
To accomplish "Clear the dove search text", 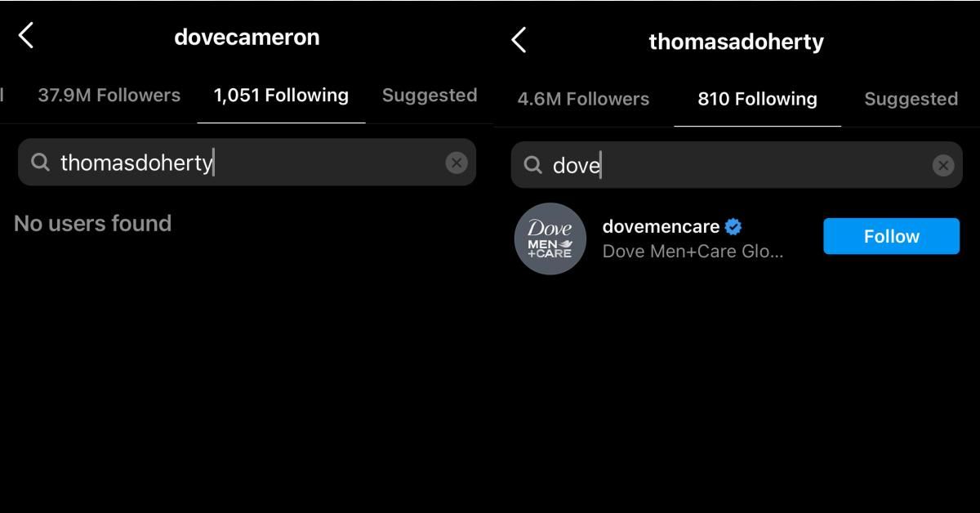I will pyautogui.click(x=943, y=166).
